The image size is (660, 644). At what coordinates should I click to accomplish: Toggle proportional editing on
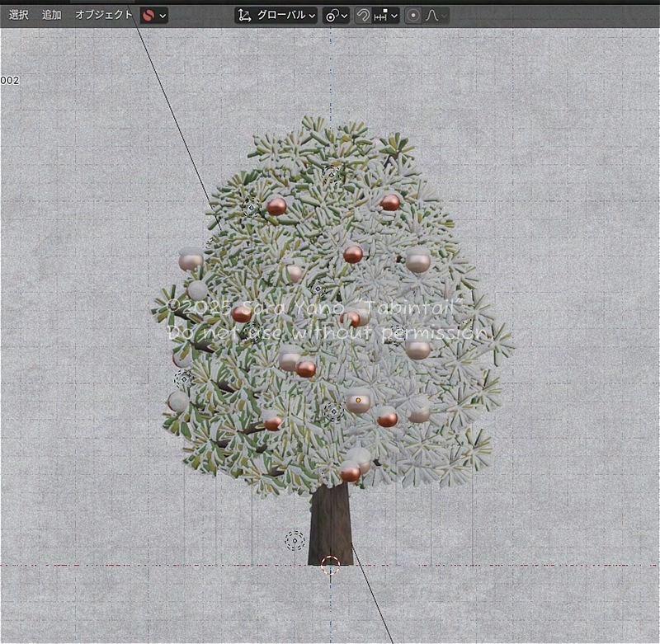(x=413, y=15)
